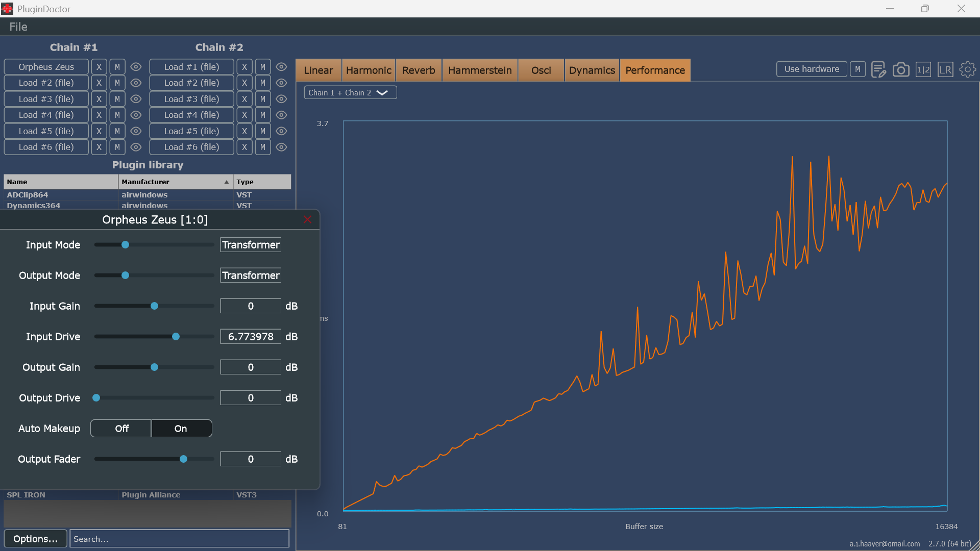Switch to the Reverb tab

click(419, 70)
